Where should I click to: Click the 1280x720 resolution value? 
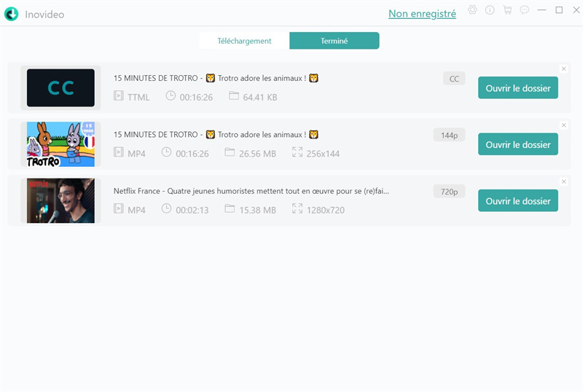point(325,211)
